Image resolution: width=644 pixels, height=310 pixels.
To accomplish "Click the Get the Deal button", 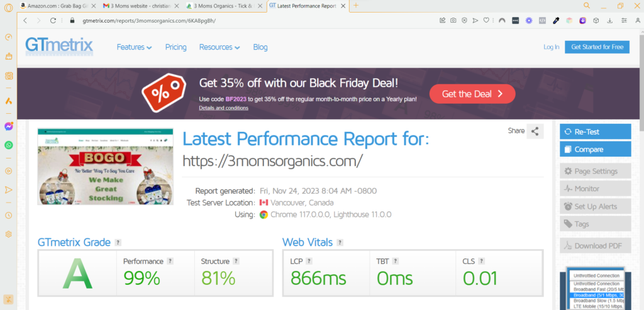I will (472, 94).
